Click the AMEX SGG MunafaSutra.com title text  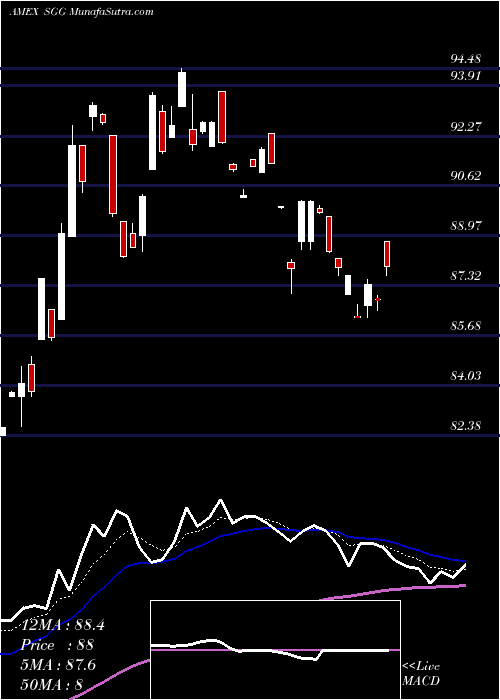[81, 12]
